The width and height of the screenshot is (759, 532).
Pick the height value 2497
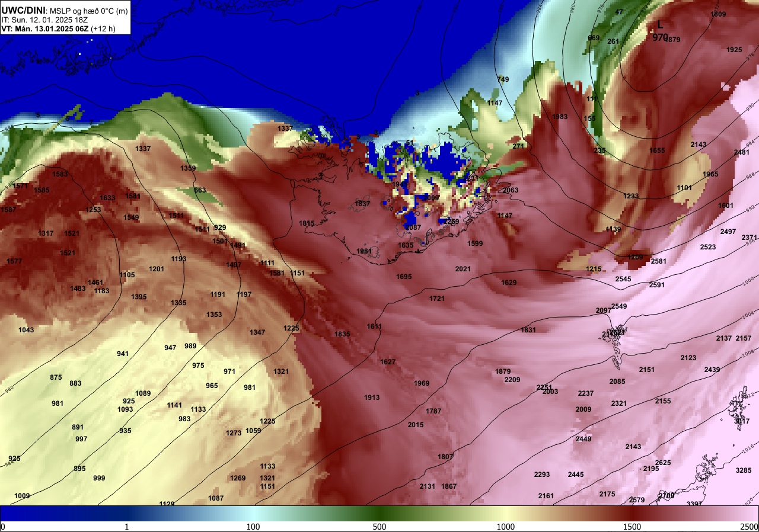pyautogui.click(x=728, y=232)
